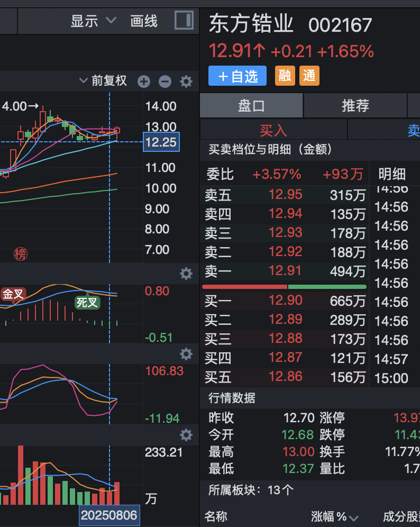Image resolution: width=420 pixels, height=527 pixels.
Task: Open the 显示 display dropdown
Action: click(x=94, y=21)
